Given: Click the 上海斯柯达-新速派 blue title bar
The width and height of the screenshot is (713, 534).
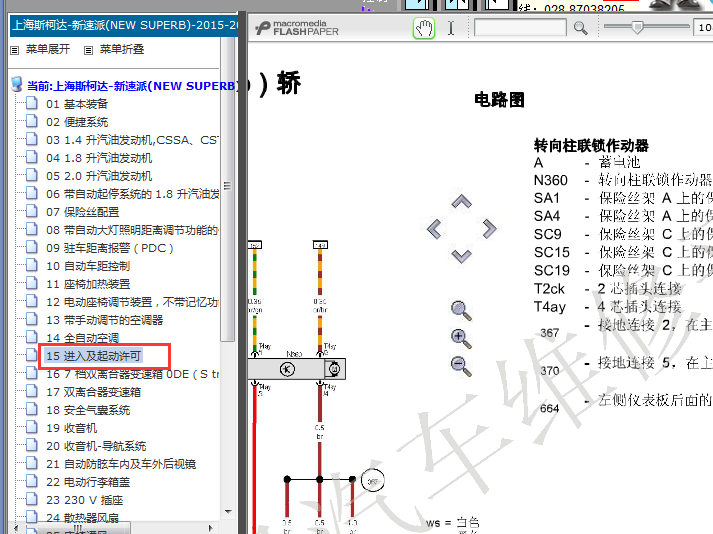Looking at the screenshot, I should [124, 25].
